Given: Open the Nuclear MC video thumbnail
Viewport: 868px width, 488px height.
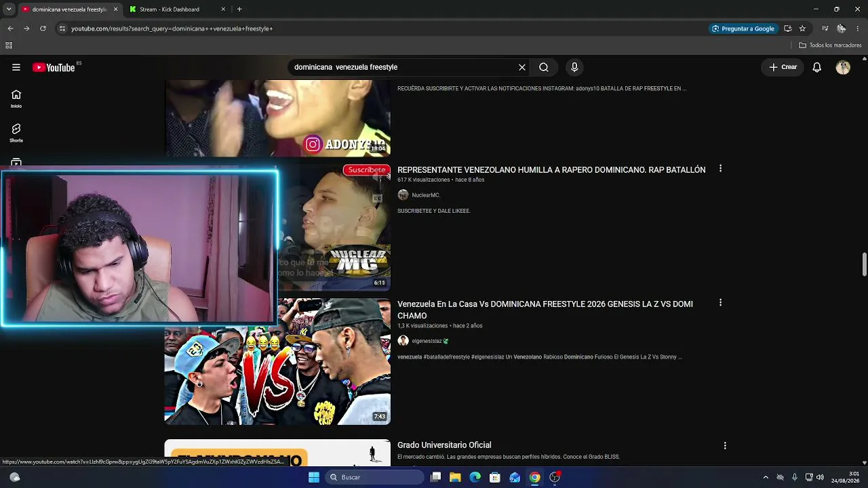Looking at the screenshot, I should point(334,227).
